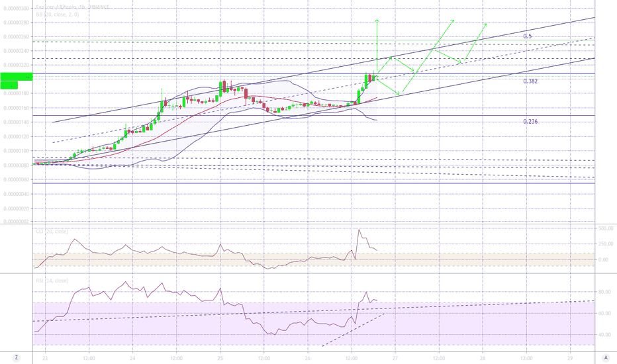Open the Fantom / Bitcoin symbol legend

pos(72,7)
